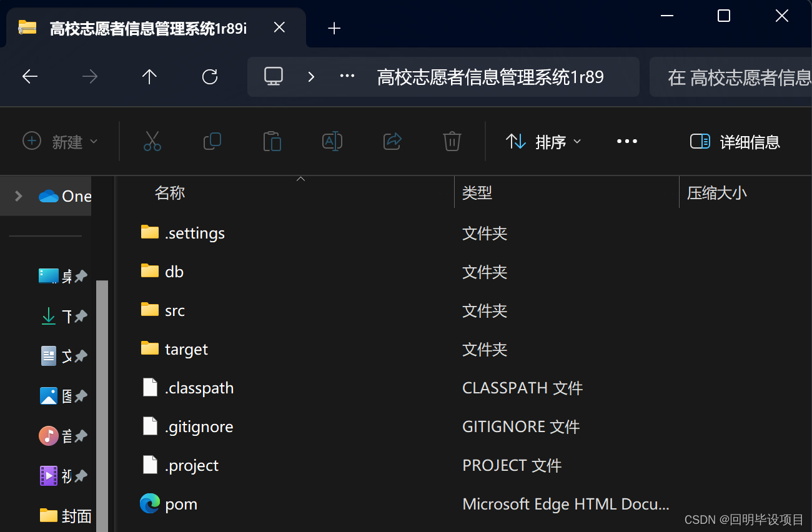Sort by the Name (名称) column header
Image resolution: width=812 pixels, height=532 pixels.
click(170, 193)
